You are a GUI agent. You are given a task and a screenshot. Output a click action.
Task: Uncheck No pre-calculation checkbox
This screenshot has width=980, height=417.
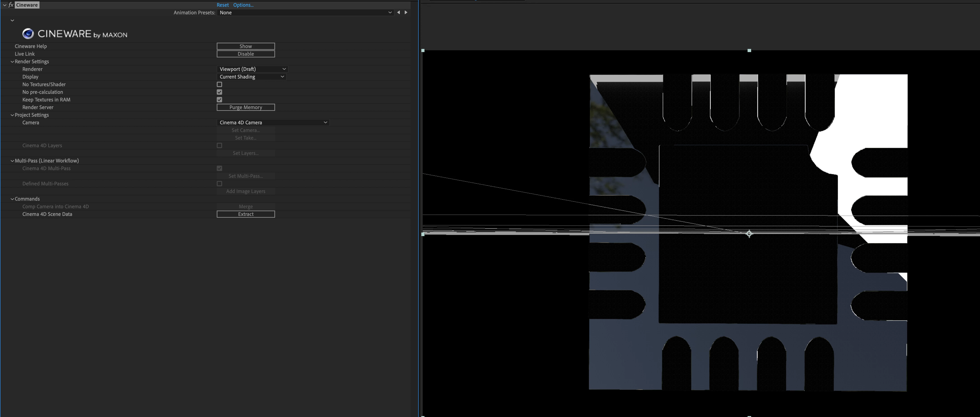[x=219, y=92]
